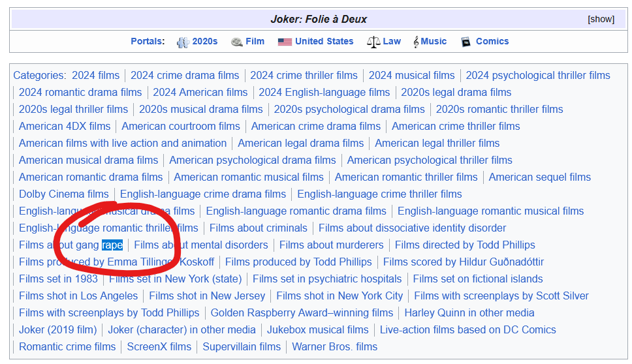Image resolution: width=632 pixels, height=364 pixels.
Task: Open Films about mental disorders category
Action: 200,245
